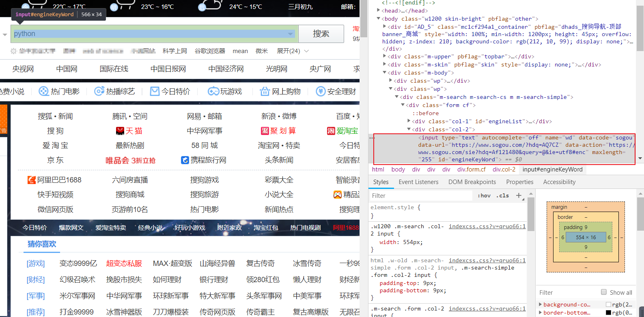This screenshot has height=317, width=644.
Task: Click the 安全理财 yen coin icon
Action: tap(321, 91)
